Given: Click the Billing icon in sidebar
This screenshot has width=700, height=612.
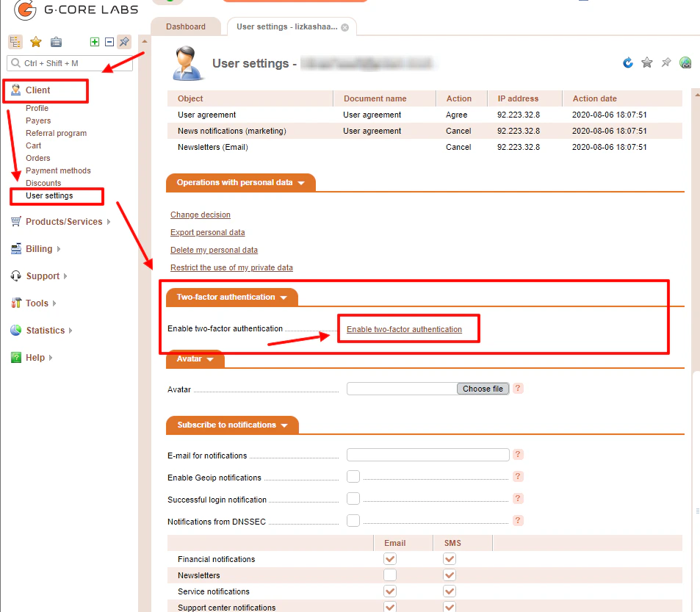Looking at the screenshot, I should point(15,248).
